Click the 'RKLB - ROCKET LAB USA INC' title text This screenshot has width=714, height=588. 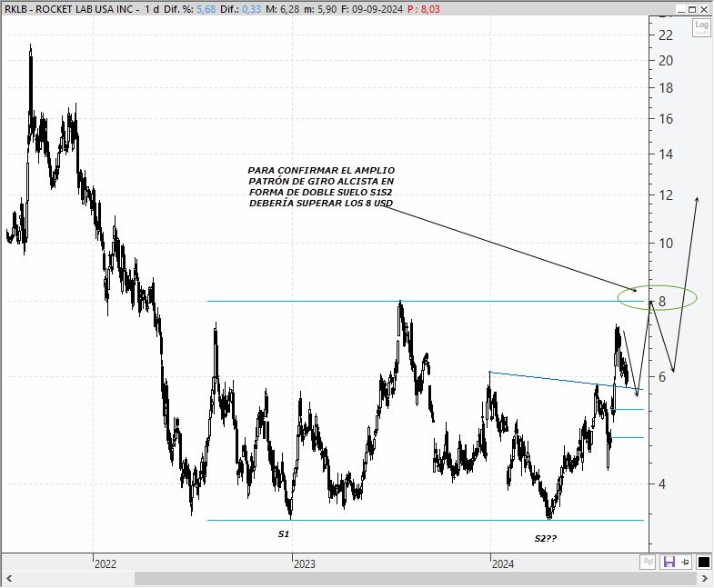point(68,9)
